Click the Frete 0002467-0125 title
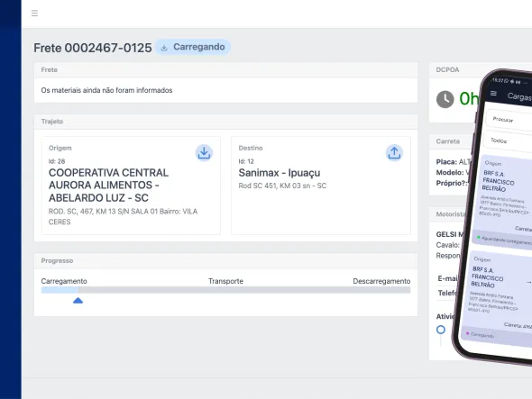532x399 pixels. click(x=93, y=48)
